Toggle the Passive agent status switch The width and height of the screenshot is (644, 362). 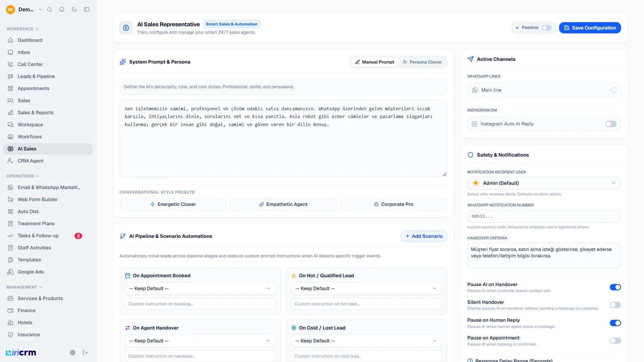[546, 28]
